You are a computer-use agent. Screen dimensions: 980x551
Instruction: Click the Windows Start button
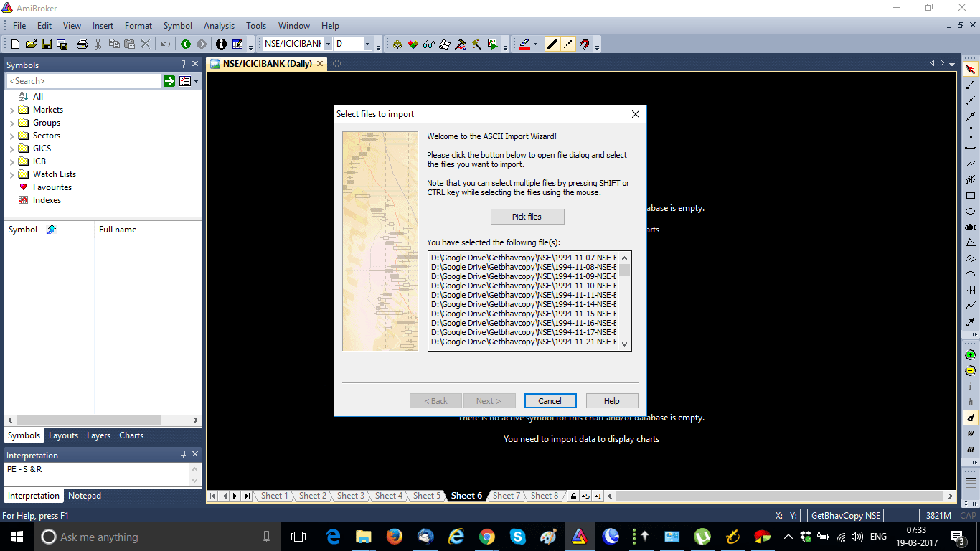(17, 537)
